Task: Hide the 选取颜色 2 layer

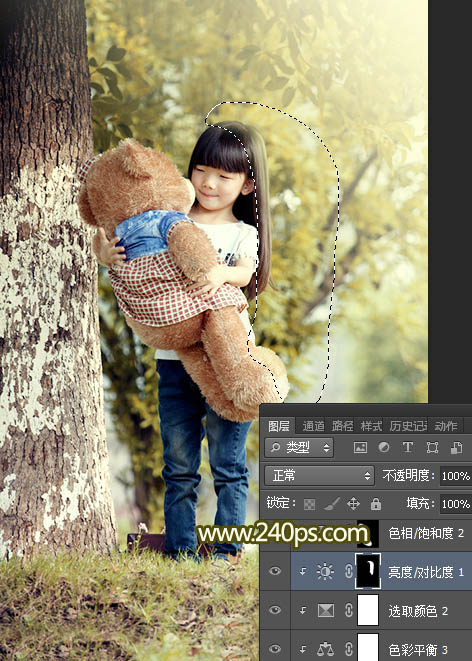Action: (x=275, y=610)
